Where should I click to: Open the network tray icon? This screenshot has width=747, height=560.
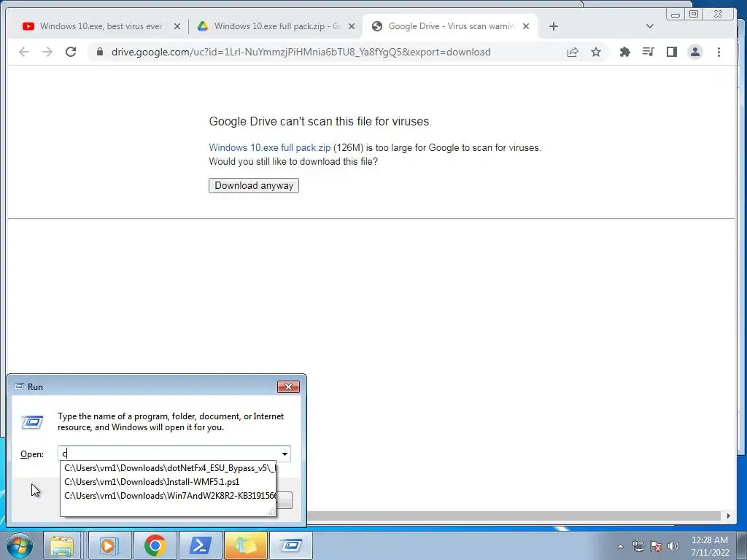pyautogui.click(x=638, y=546)
